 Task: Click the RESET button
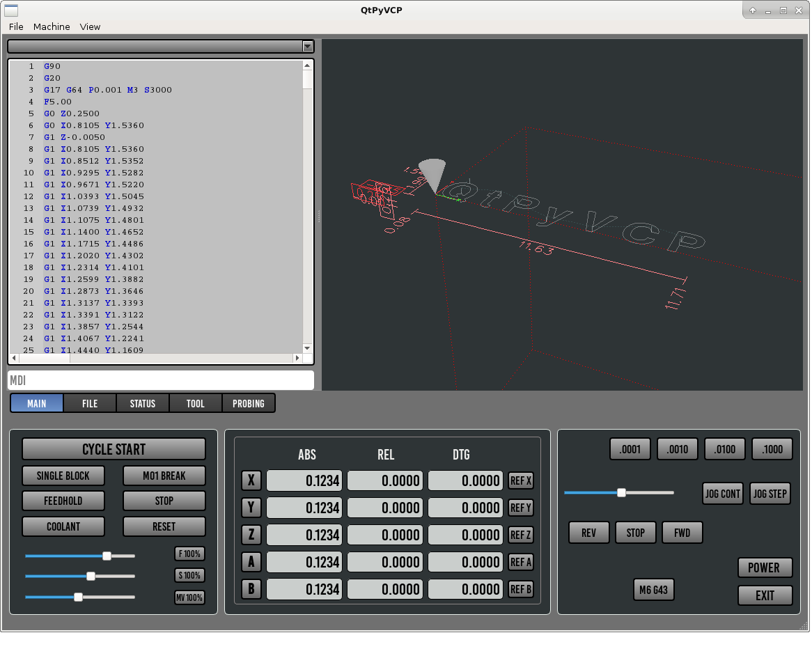point(164,526)
